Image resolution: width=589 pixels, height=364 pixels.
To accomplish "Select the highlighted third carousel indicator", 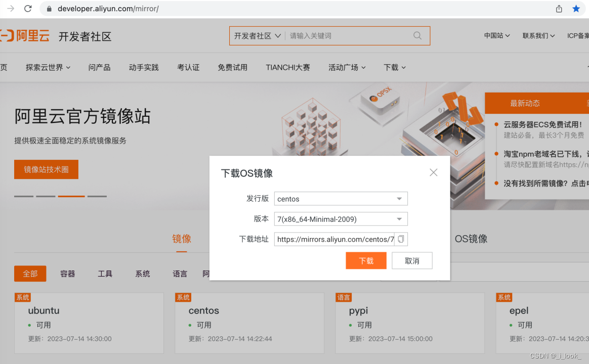I will (x=71, y=196).
